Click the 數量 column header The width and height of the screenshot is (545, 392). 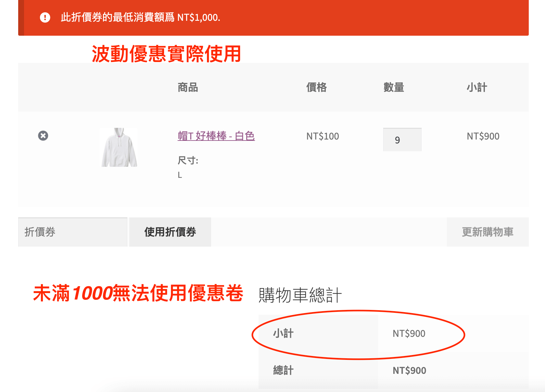[x=394, y=87]
